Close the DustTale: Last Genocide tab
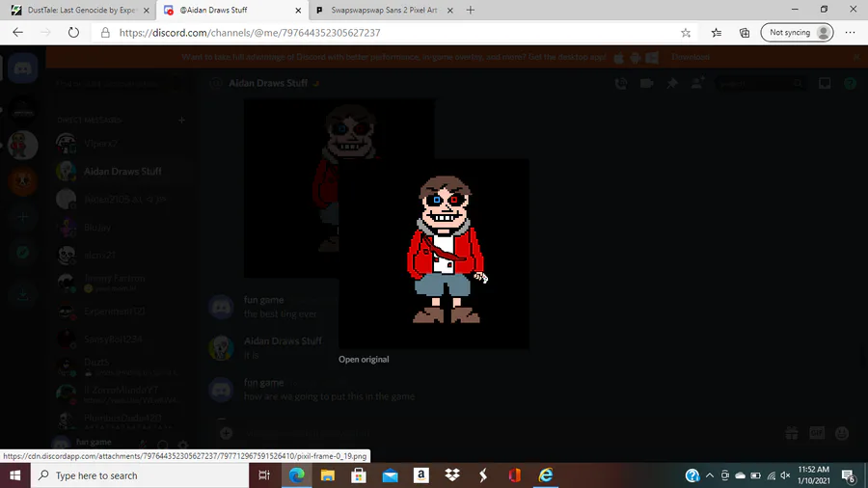 coord(147,10)
